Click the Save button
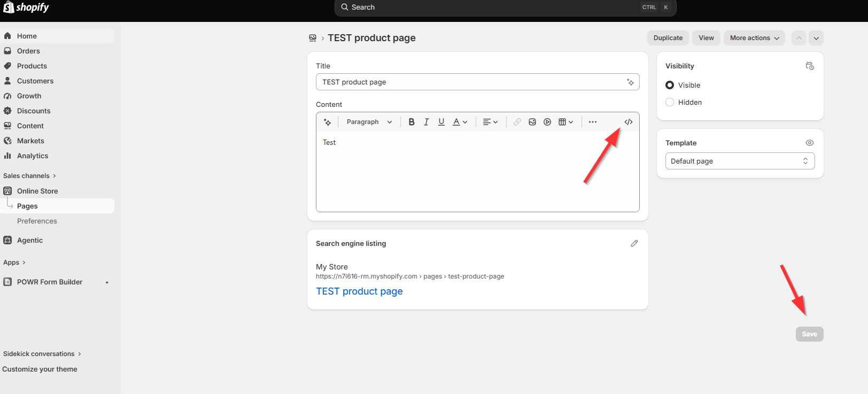This screenshot has height=394, width=868. (809, 334)
